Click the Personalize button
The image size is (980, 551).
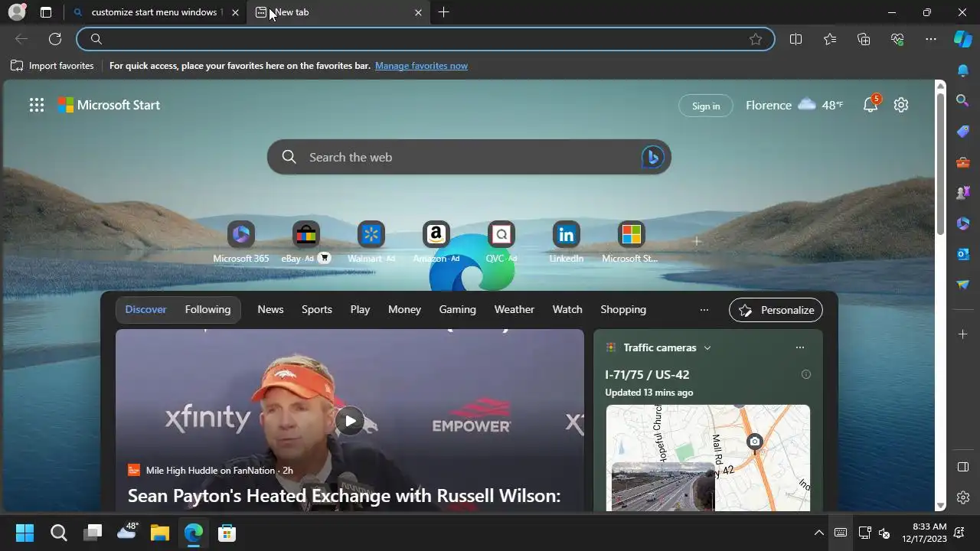point(776,310)
